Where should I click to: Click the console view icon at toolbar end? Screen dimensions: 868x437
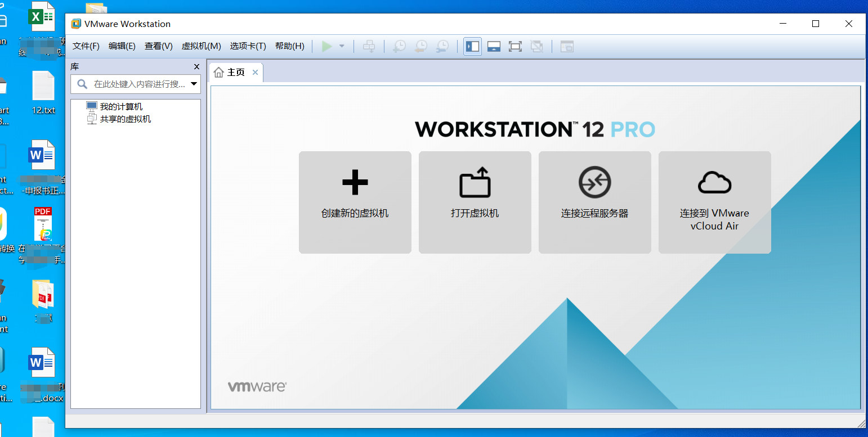pos(567,46)
